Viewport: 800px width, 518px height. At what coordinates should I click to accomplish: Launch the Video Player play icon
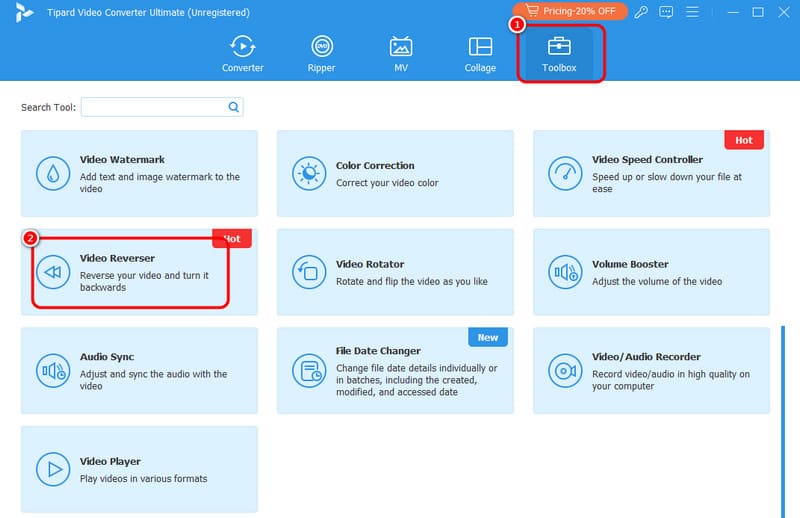(52, 469)
